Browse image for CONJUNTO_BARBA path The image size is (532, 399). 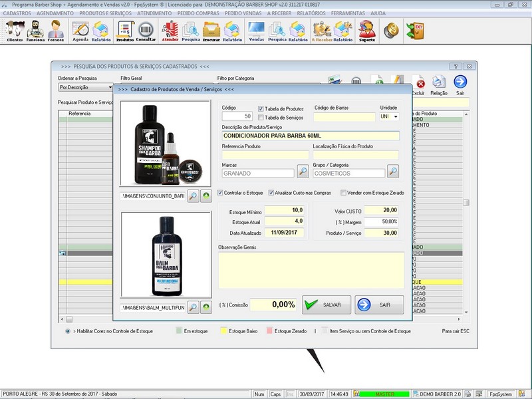point(193,196)
